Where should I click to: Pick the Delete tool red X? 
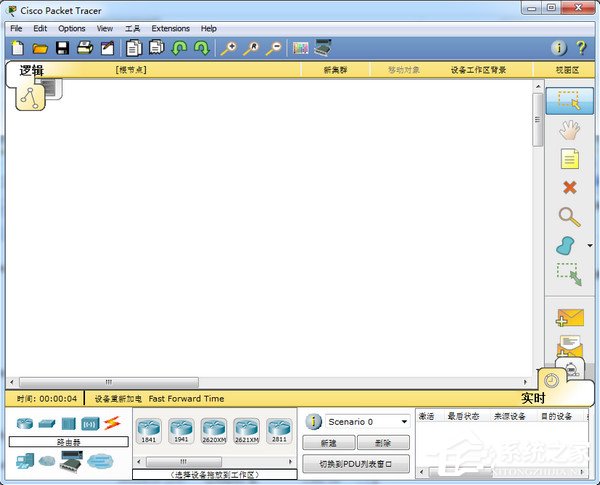(569, 187)
